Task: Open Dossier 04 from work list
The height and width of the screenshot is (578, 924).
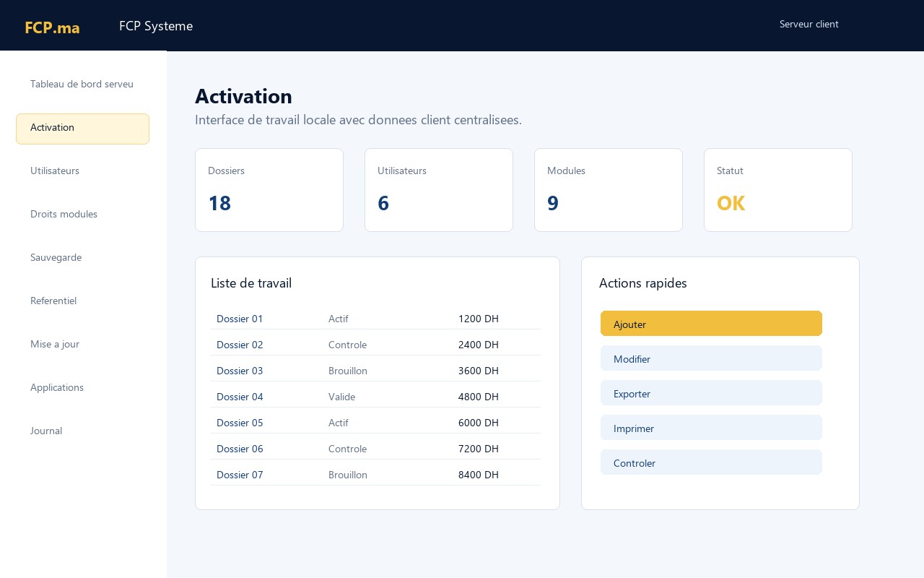Action: (x=240, y=397)
